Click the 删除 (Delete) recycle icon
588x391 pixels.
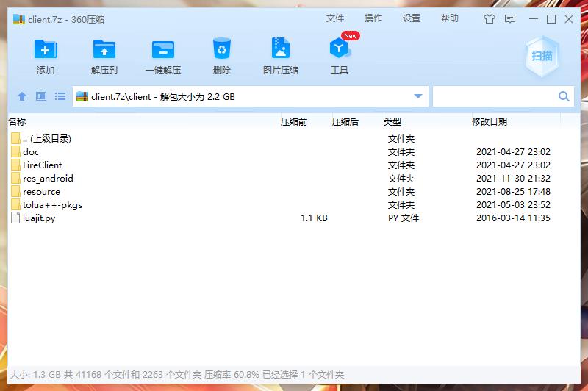222,50
